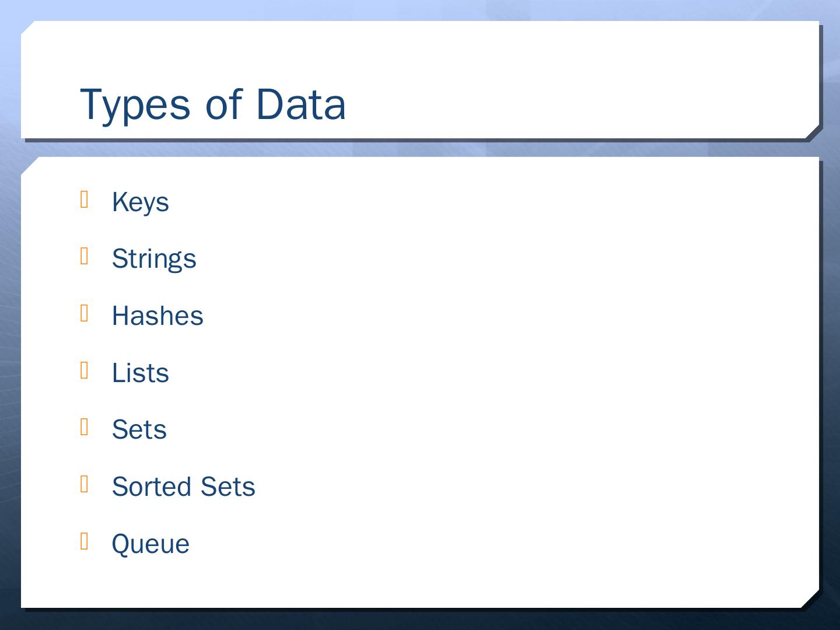
Task: Click the bullet marker beside Strings
Action: pyautogui.click(x=85, y=256)
